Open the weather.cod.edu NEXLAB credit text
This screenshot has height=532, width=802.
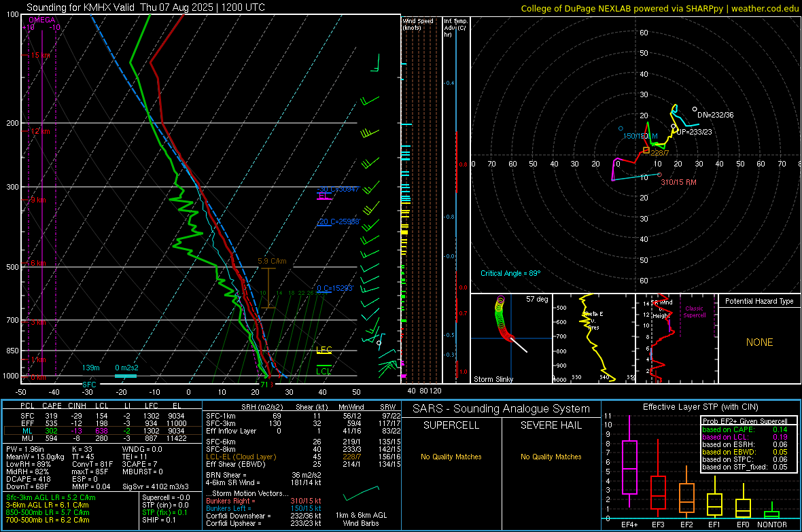660,8
